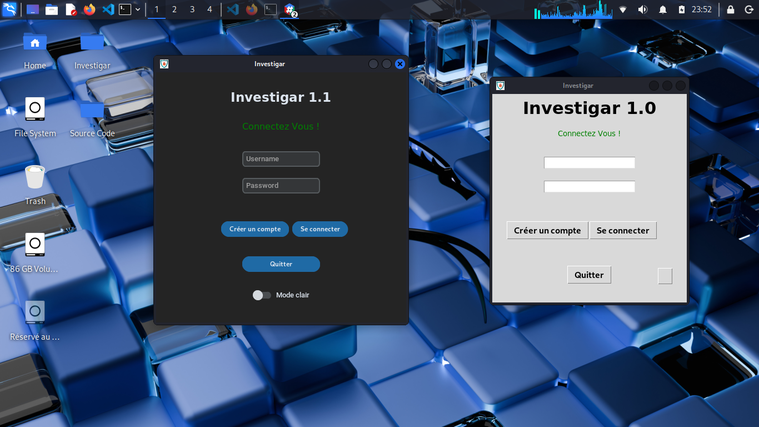Expand the terminal launcher dropdown arrow
759x427 pixels.
(x=138, y=9)
